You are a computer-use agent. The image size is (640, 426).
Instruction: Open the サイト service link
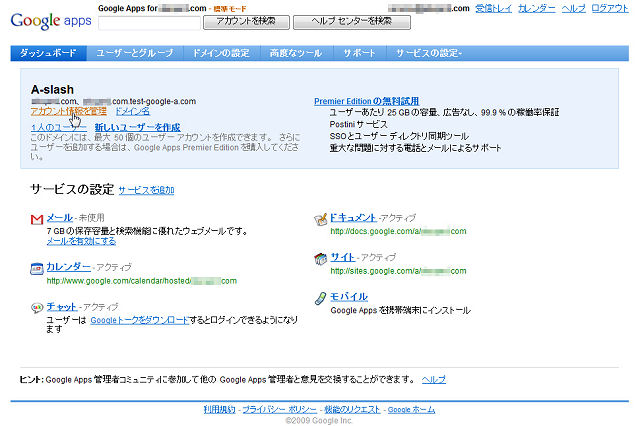342,257
